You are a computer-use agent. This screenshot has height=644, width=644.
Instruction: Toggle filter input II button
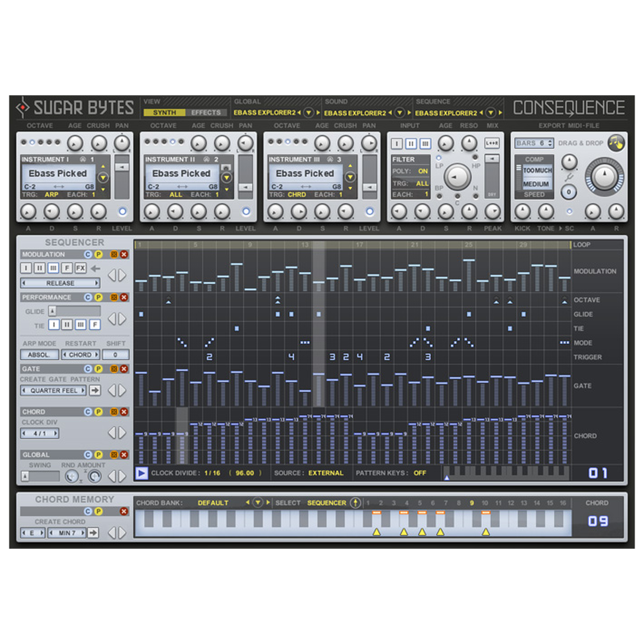(411, 144)
